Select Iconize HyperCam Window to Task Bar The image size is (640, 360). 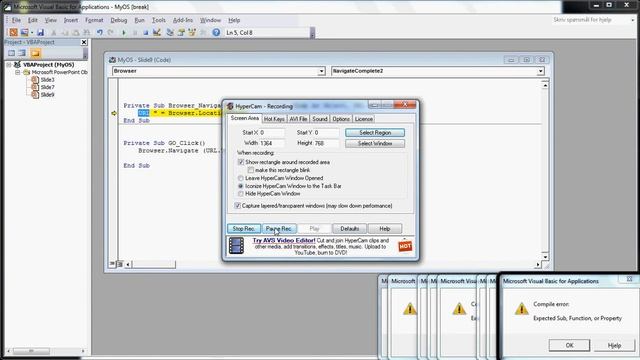point(240,186)
